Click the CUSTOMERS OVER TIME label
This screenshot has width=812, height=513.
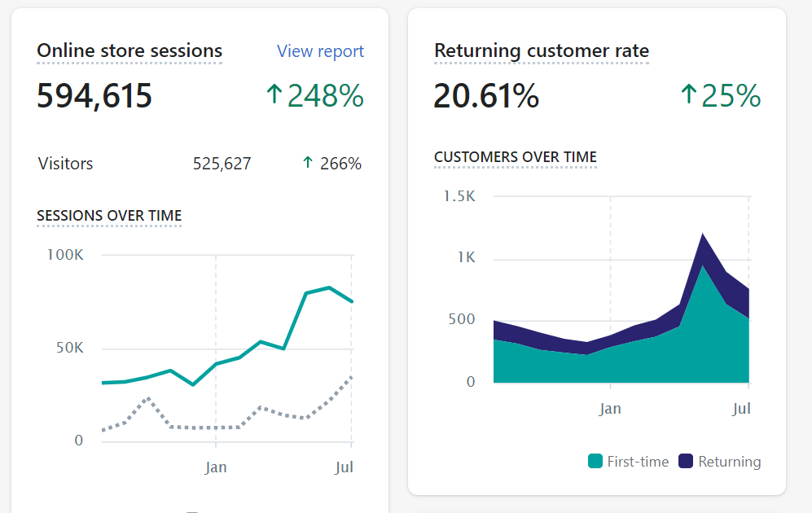pyautogui.click(x=516, y=157)
